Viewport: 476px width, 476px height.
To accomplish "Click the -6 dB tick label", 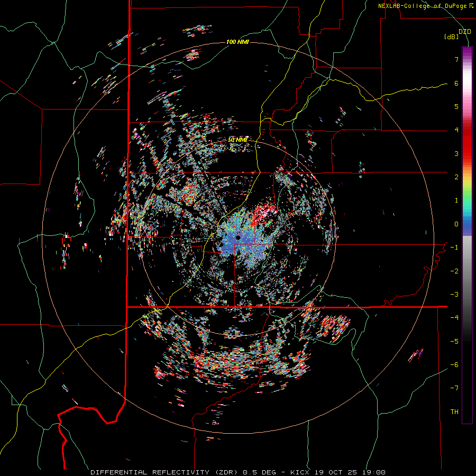I will tap(454, 365).
